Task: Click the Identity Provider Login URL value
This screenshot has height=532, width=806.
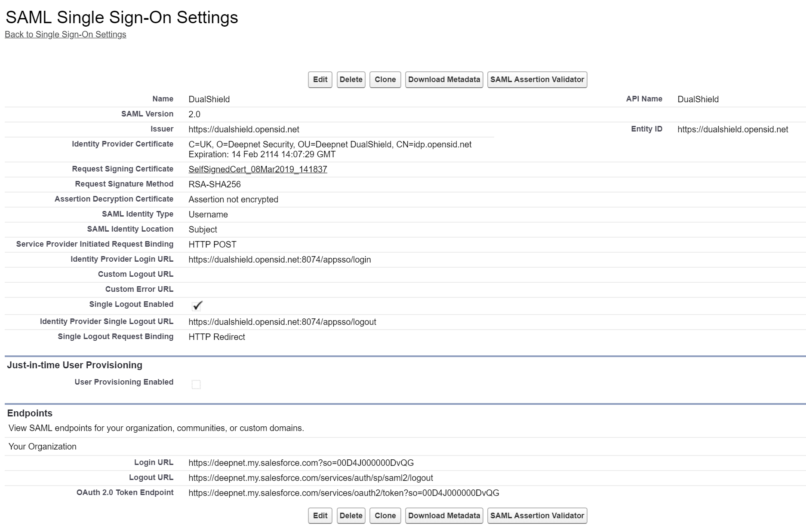Action: pyautogui.click(x=280, y=260)
